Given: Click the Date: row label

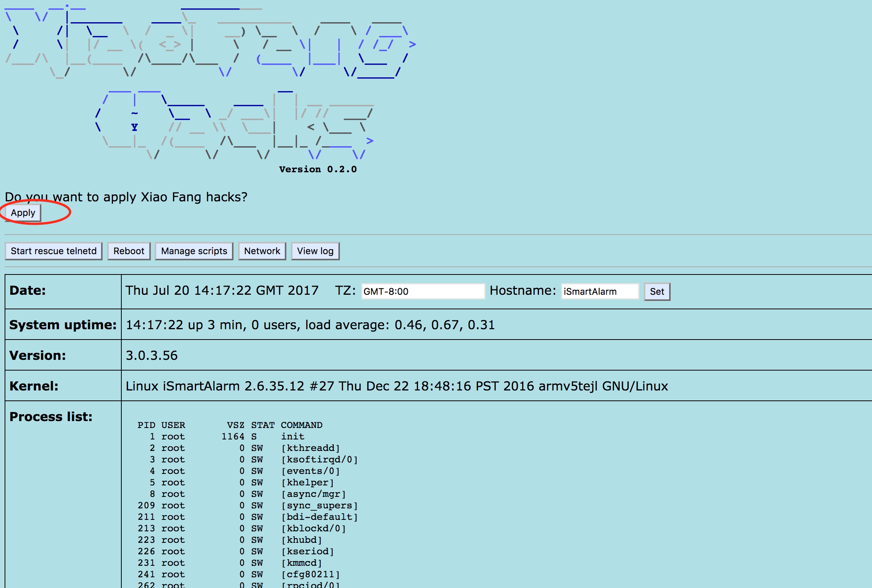Looking at the screenshot, I should pos(28,291).
